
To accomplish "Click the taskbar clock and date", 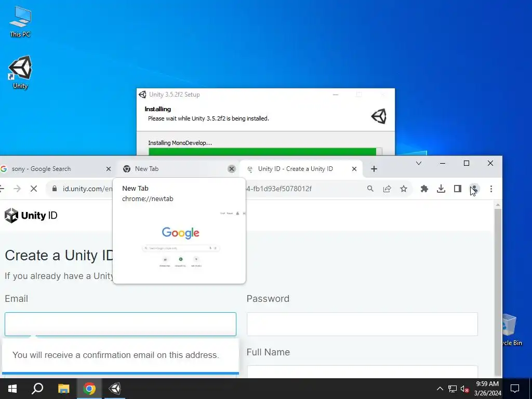I will pyautogui.click(x=487, y=389).
